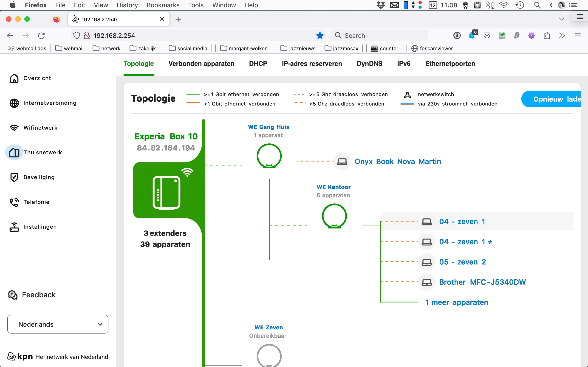Click the WE Kantoor extender circle
The image size is (588, 367).
[x=334, y=216]
